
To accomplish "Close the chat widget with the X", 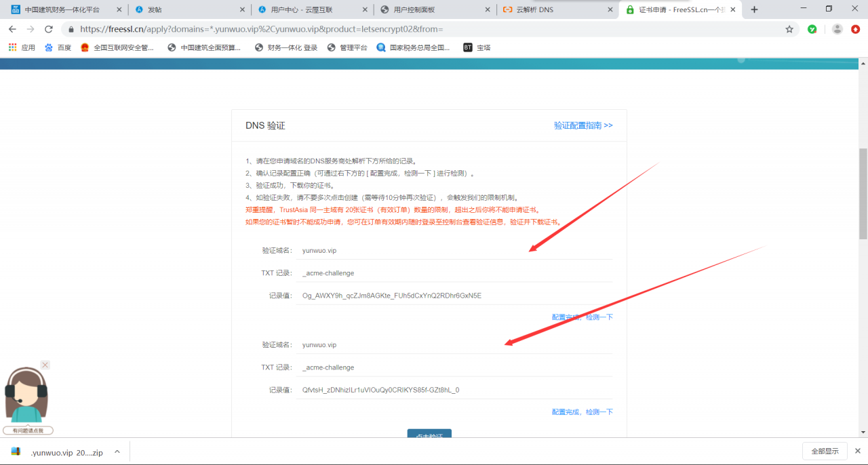I will [45, 365].
